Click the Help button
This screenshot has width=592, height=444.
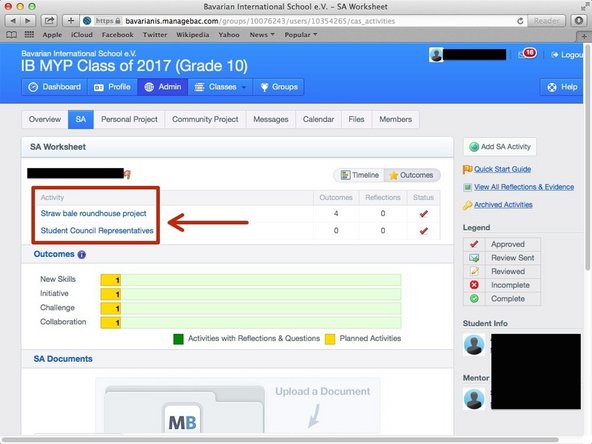tap(562, 87)
